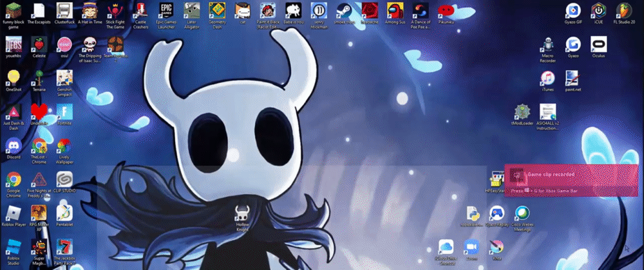Launch the Macro Recorder shortcut
This screenshot has width=644, height=270.
[x=547, y=50]
